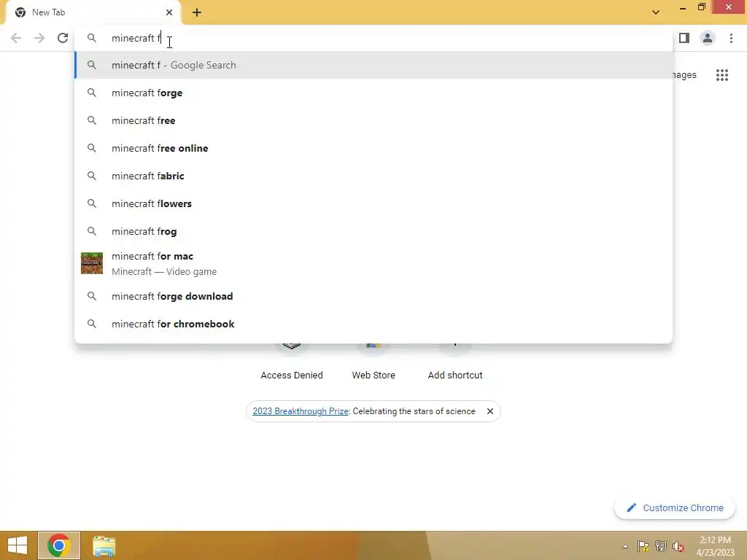This screenshot has height=560, width=747.
Task: Click the magnifier icon in the address bar
Action: [91, 38]
